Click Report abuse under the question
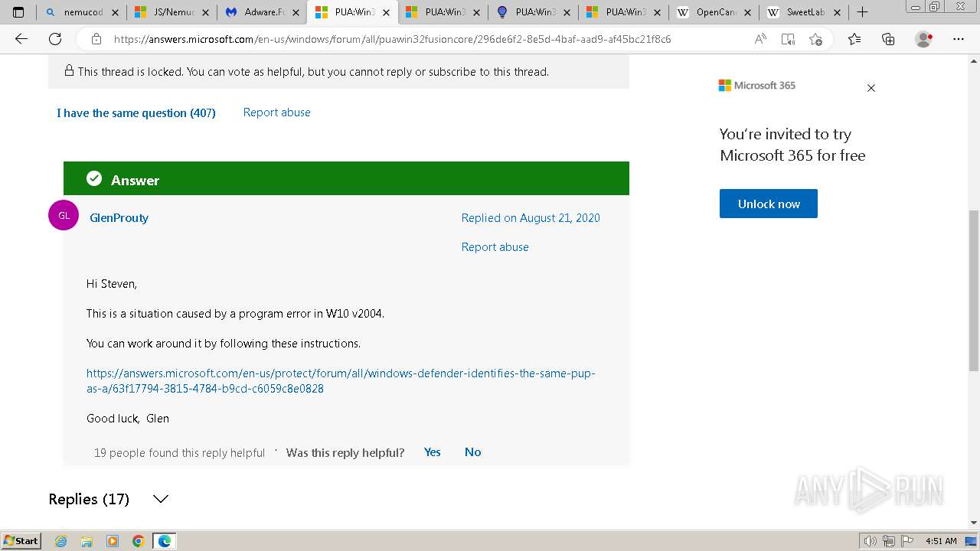 [276, 112]
